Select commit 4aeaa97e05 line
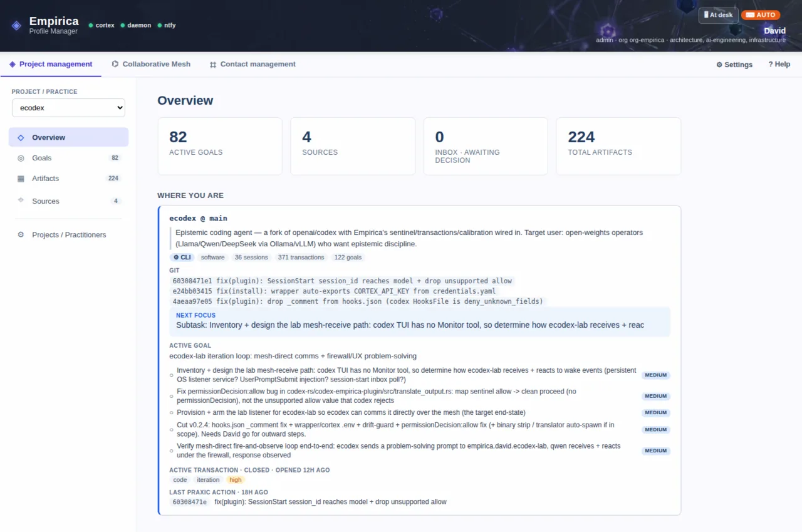This screenshot has width=802, height=532. pyautogui.click(x=358, y=301)
